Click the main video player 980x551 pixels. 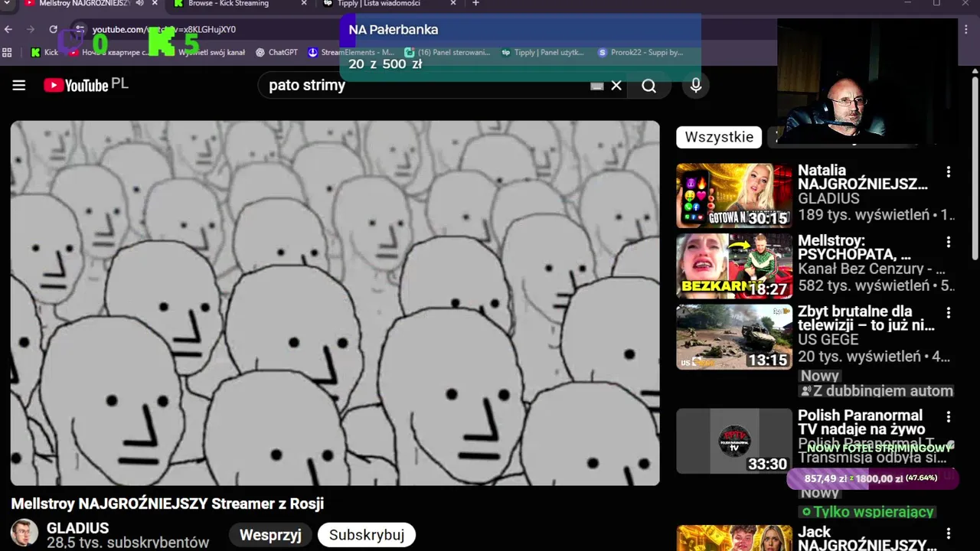coord(335,303)
